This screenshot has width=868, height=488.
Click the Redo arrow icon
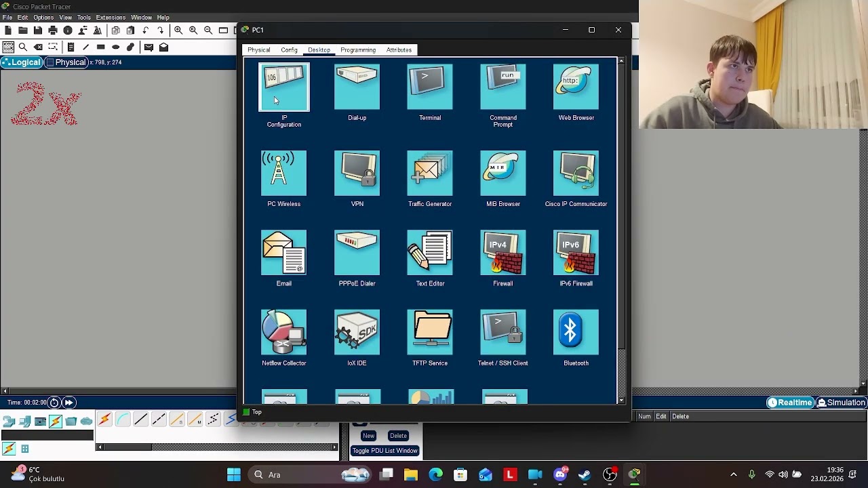click(161, 30)
